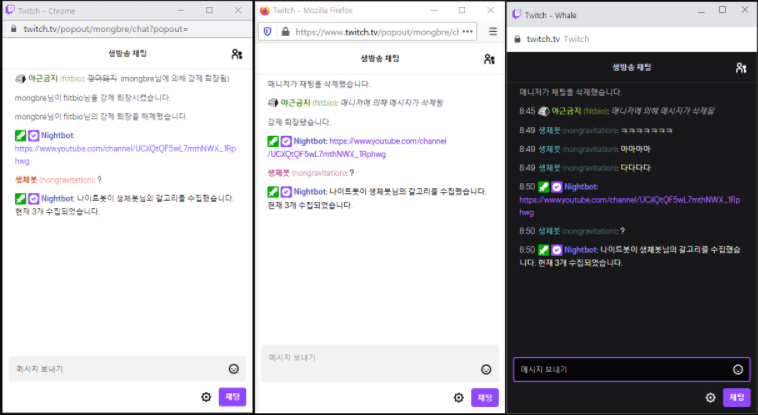This screenshot has width=758, height=415.
Task: Click first Nightbot moderator badge in Firefox chat
Action: click(273, 141)
